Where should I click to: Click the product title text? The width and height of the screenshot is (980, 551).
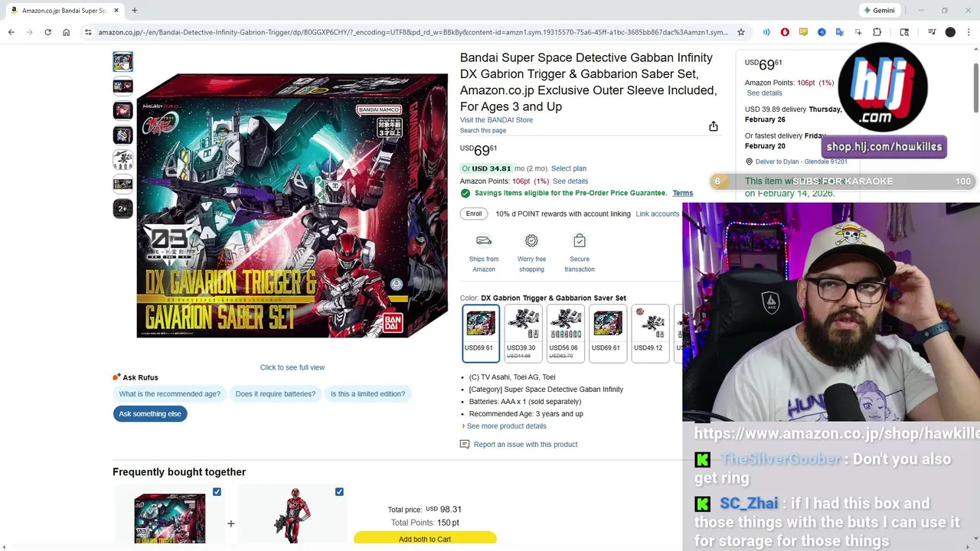[588, 82]
